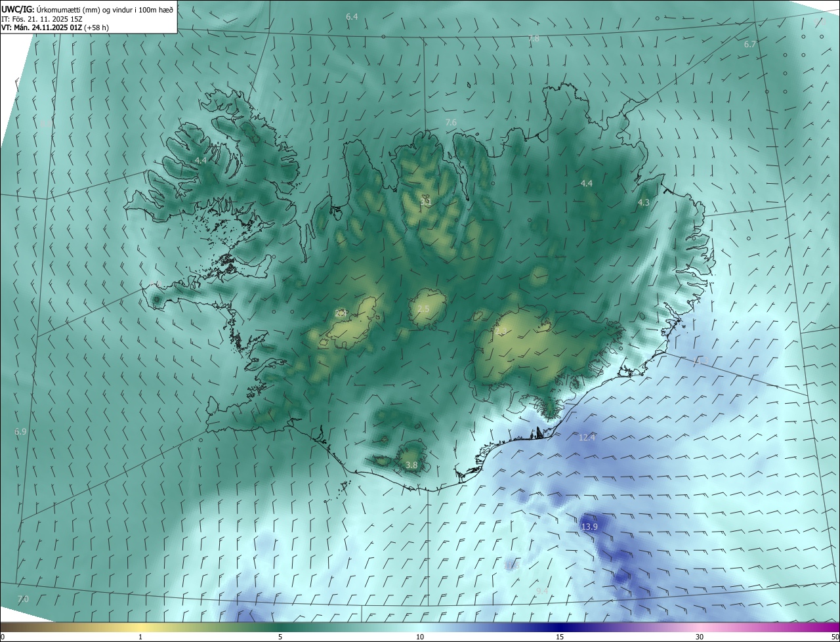Click the 7.0 value in the bottom left
The height and width of the screenshot is (642, 840).
point(23,599)
